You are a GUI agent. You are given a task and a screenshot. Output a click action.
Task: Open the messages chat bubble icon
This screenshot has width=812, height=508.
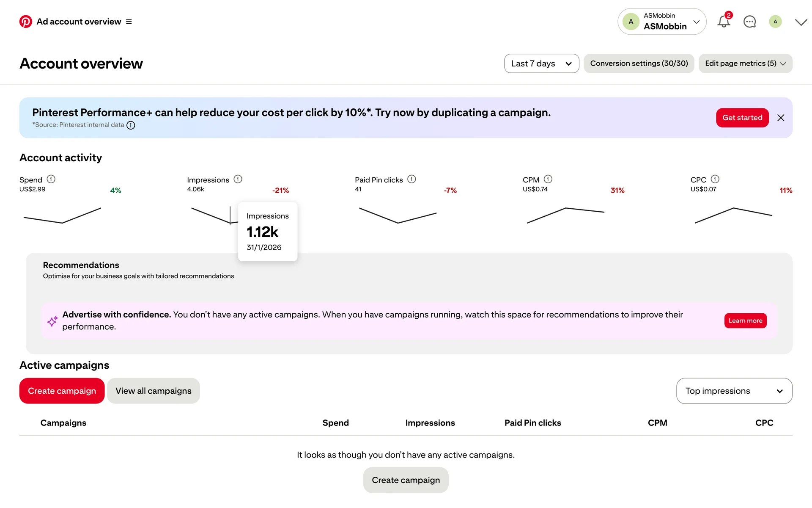[x=749, y=22]
